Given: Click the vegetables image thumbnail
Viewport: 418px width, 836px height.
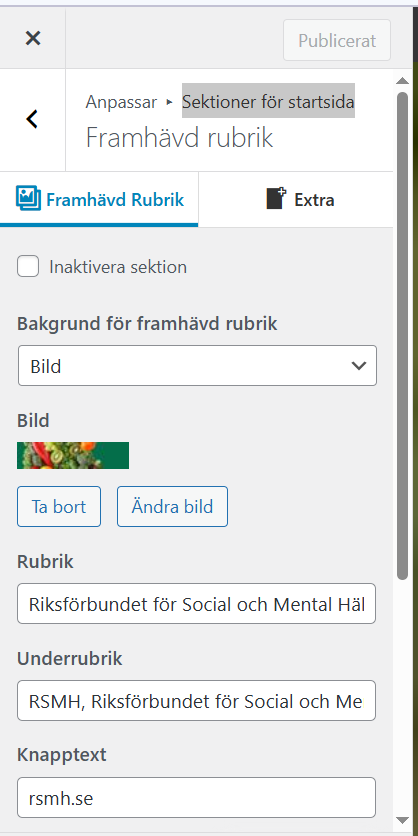Looking at the screenshot, I should [x=73, y=455].
